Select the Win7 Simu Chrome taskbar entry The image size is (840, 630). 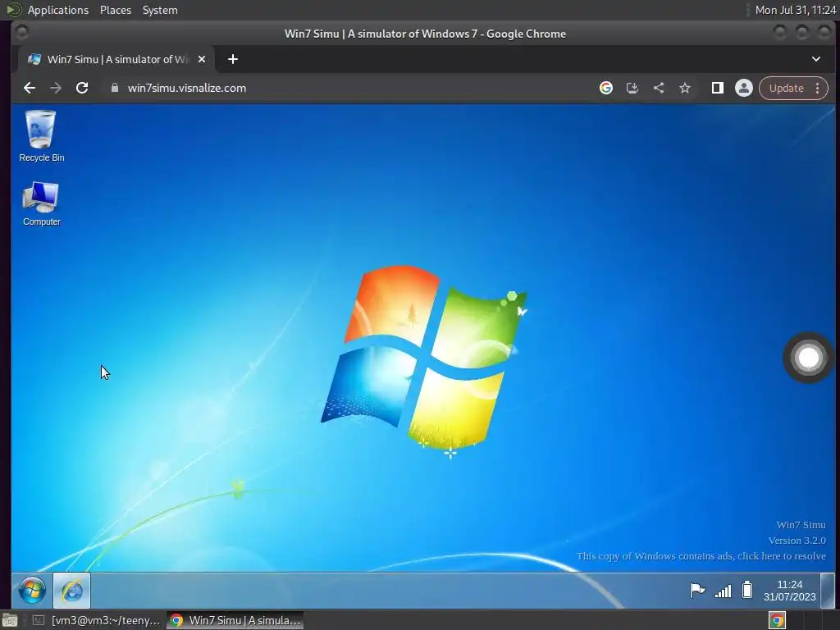coord(235,620)
